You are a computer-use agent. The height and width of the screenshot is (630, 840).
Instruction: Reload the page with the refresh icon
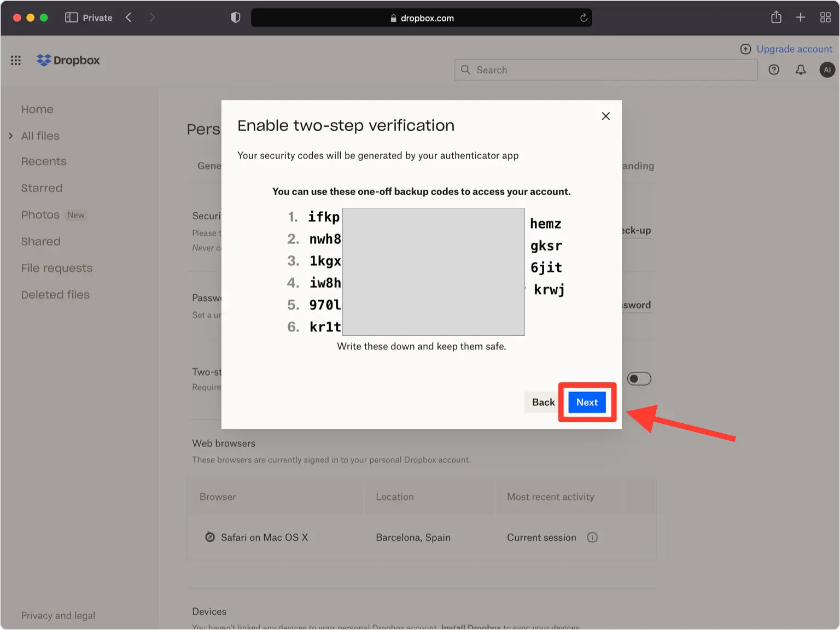click(x=584, y=17)
